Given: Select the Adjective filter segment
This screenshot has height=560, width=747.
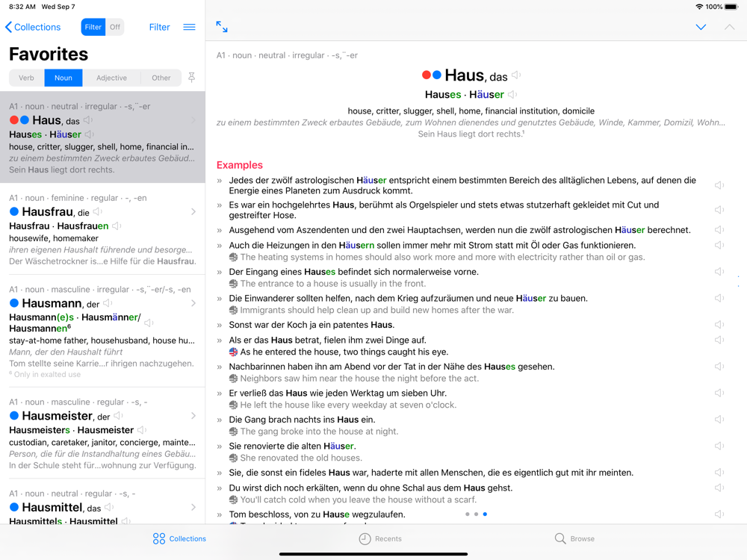Looking at the screenshot, I should pyautogui.click(x=111, y=78).
